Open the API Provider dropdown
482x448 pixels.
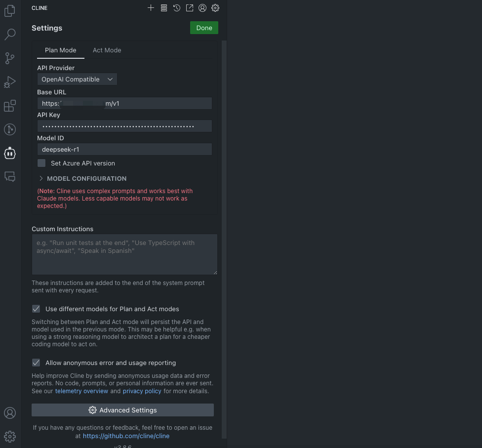point(77,79)
